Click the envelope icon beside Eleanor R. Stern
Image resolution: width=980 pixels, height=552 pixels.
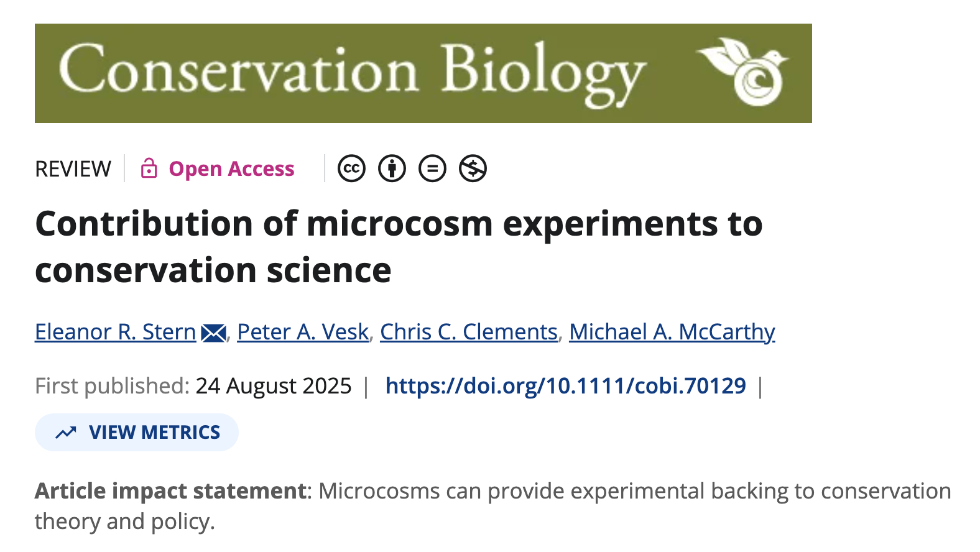click(x=213, y=333)
